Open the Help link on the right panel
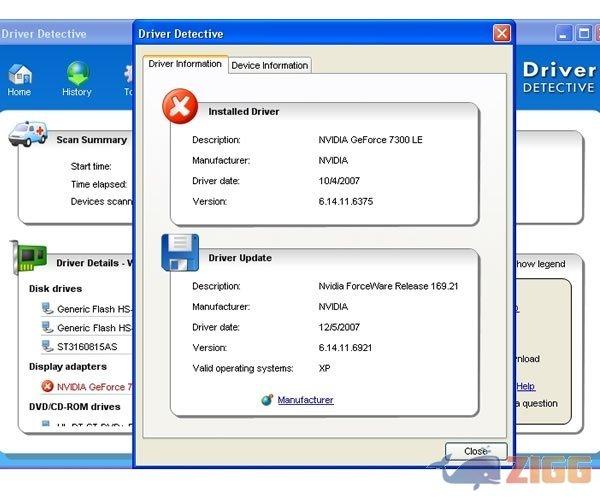The width and height of the screenshot is (600, 500). tap(525, 386)
